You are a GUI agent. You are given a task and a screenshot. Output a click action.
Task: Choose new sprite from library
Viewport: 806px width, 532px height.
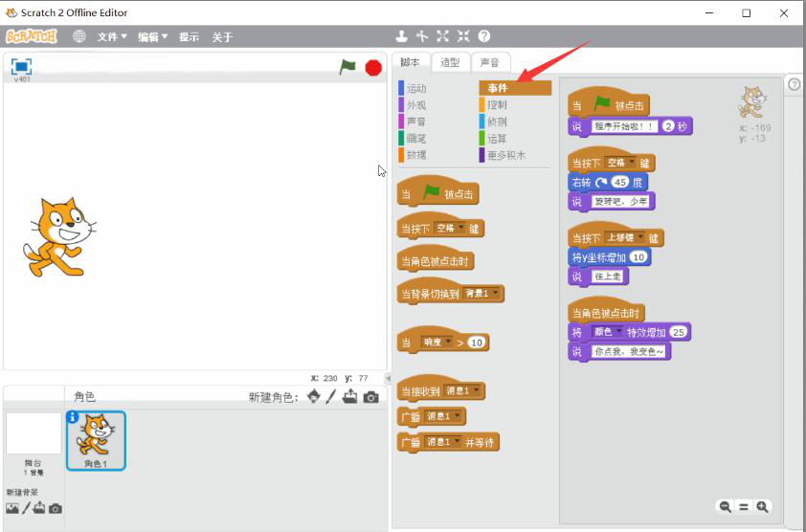[x=314, y=396]
